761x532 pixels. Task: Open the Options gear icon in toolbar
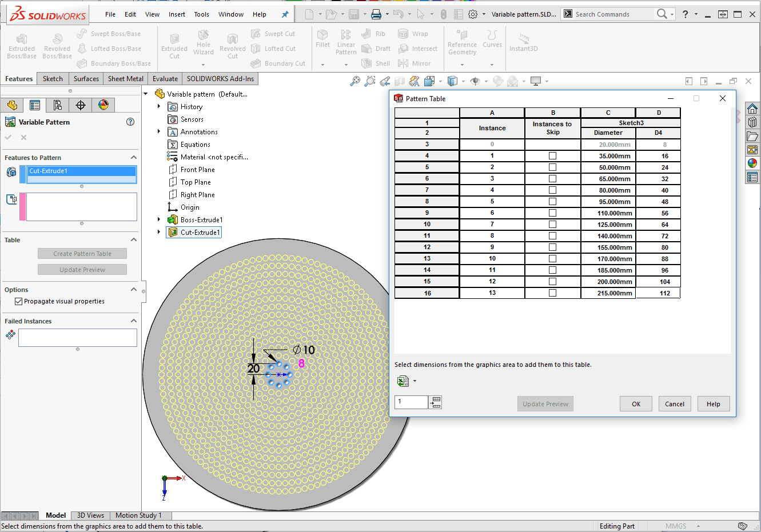coord(473,14)
